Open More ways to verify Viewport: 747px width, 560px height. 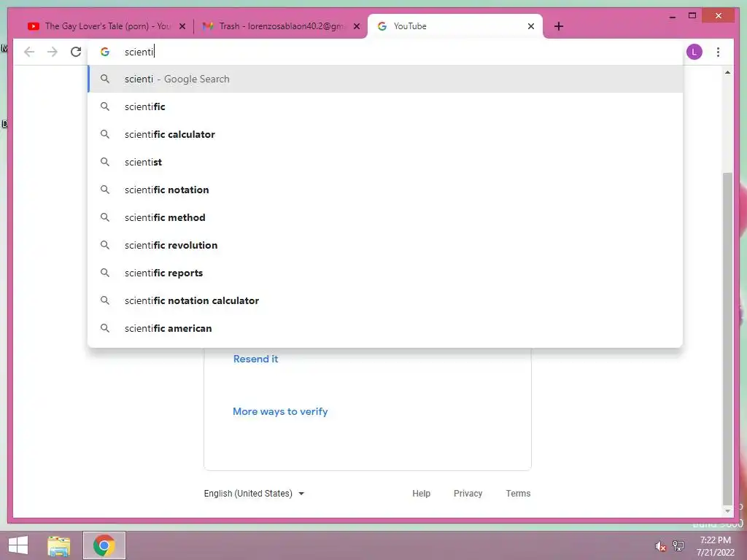click(280, 411)
